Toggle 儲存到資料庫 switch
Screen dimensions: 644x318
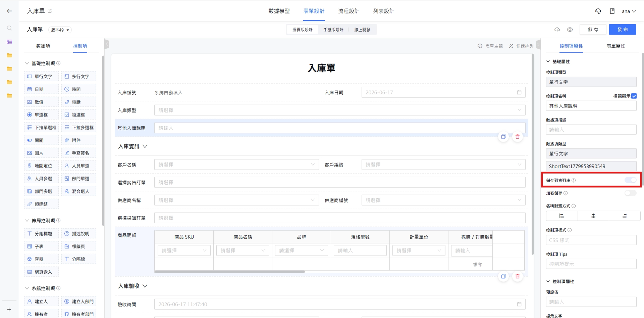pyautogui.click(x=630, y=180)
